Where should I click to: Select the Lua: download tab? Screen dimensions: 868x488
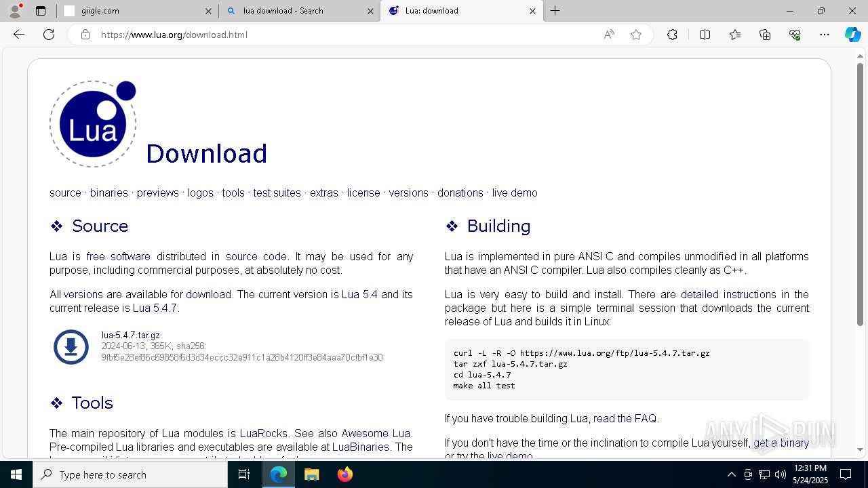point(462,11)
